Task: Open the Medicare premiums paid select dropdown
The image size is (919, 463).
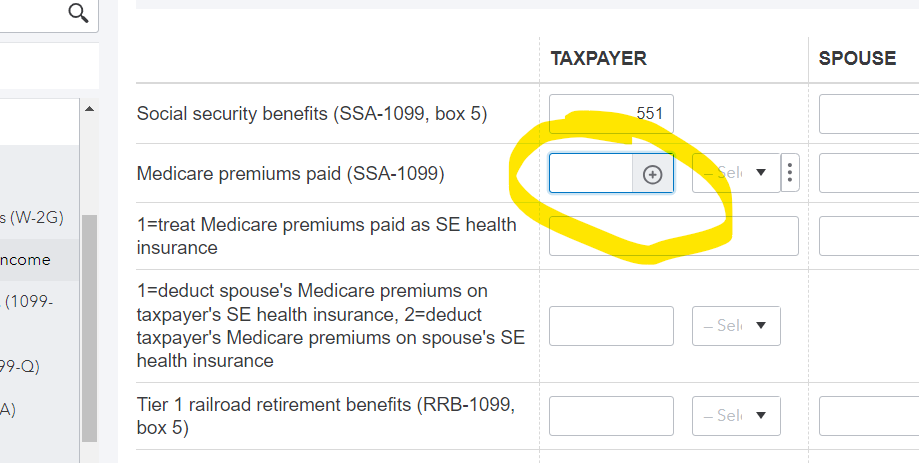Action: 736,173
